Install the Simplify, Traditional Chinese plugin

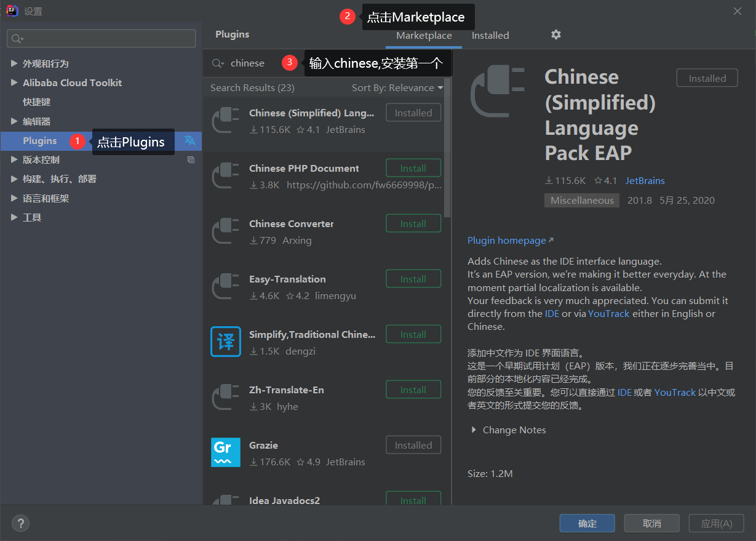click(413, 334)
